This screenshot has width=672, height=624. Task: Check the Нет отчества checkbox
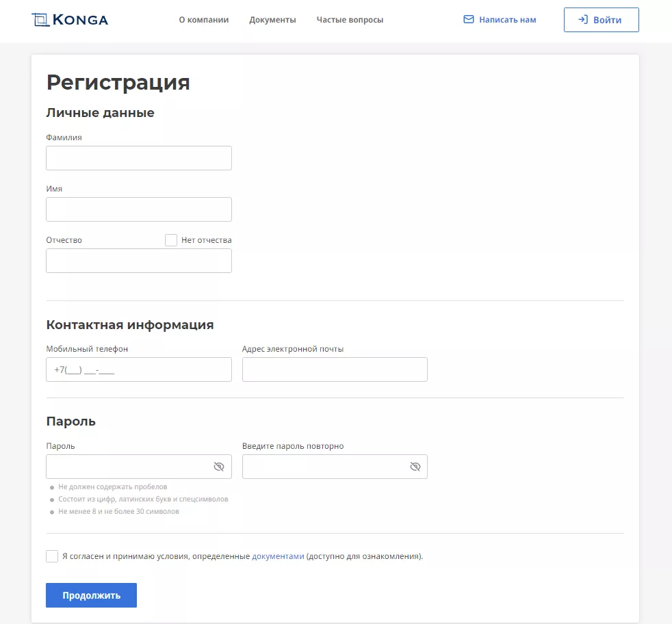tap(171, 240)
